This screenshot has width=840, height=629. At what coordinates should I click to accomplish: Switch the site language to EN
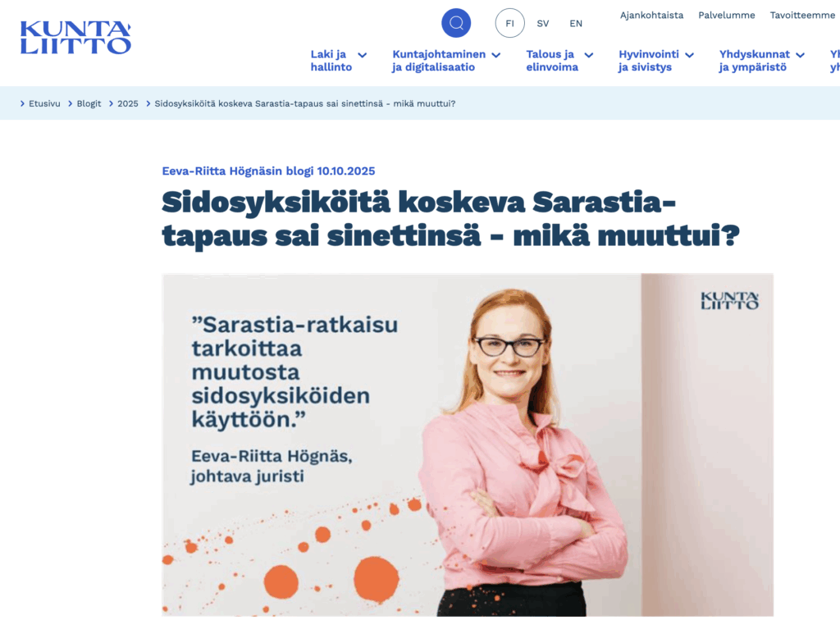point(576,24)
